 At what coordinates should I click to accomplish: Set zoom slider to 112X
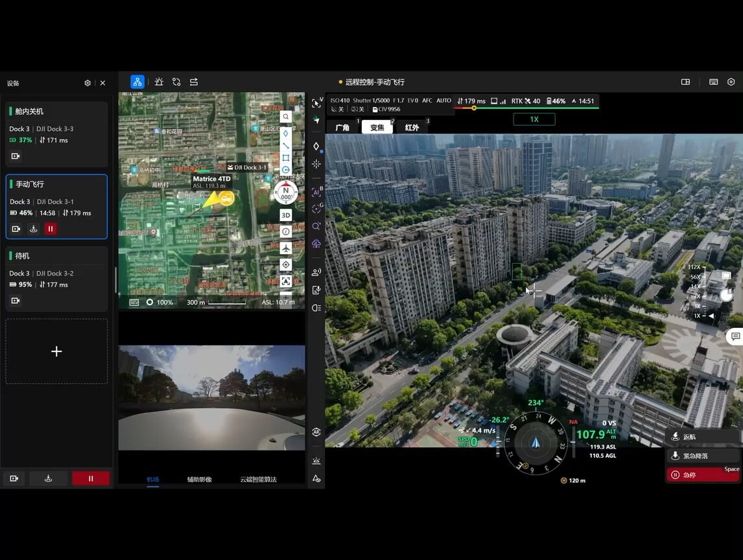tap(694, 267)
